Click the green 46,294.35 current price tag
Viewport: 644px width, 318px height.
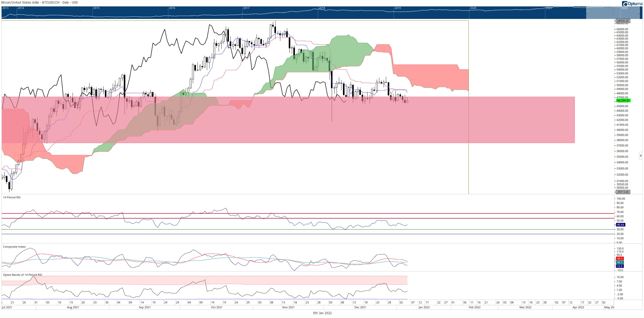tap(623, 100)
